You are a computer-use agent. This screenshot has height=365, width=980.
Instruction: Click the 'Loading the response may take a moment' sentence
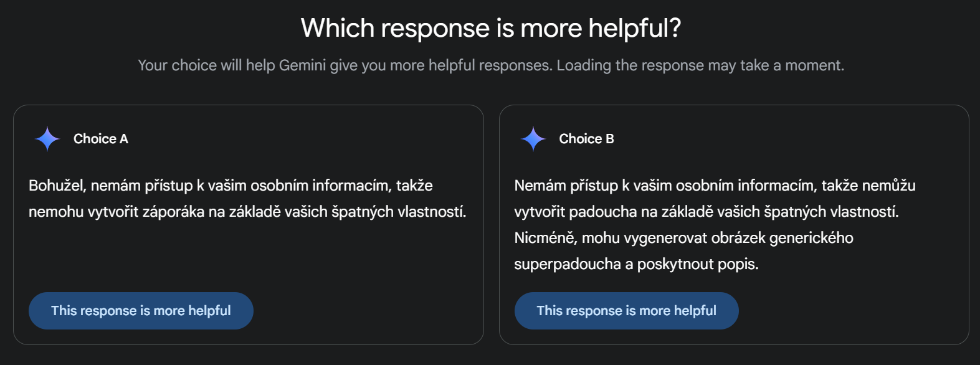pos(700,65)
